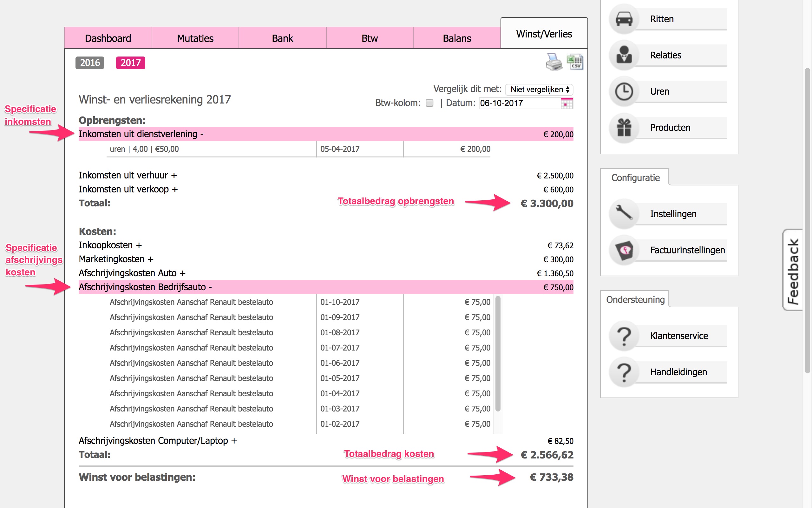Open the Uren link

pyautogui.click(x=659, y=91)
